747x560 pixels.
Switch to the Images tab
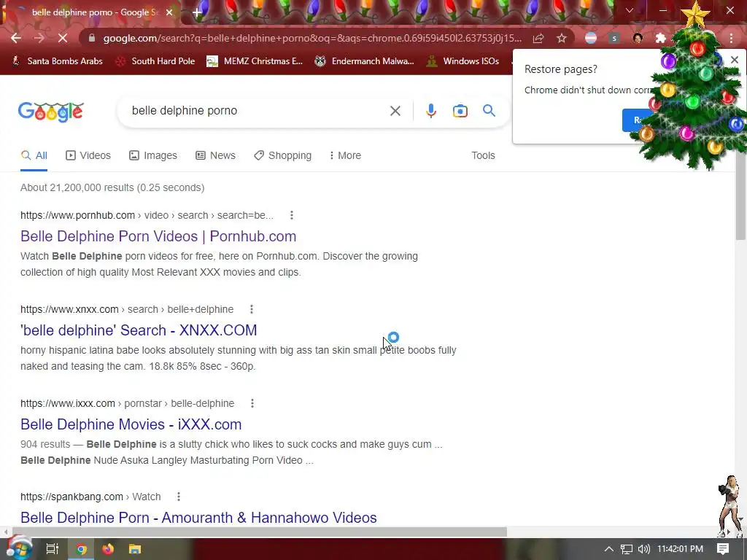[x=153, y=156]
